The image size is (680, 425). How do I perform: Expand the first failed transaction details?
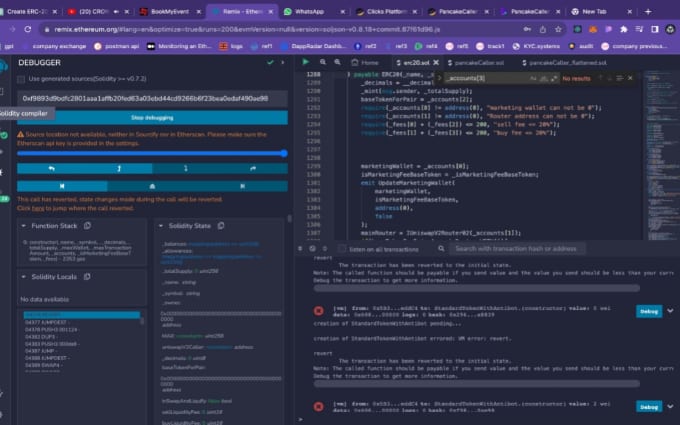(670, 311)
